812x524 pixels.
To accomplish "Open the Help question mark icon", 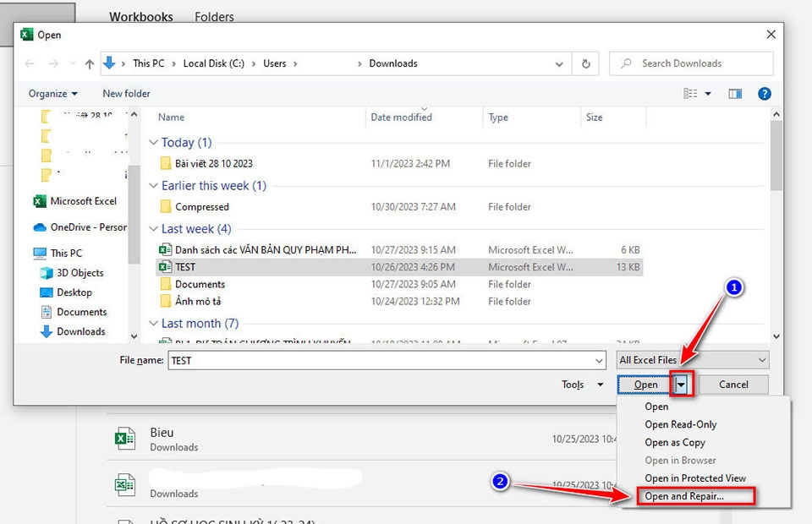I will 765,94.
